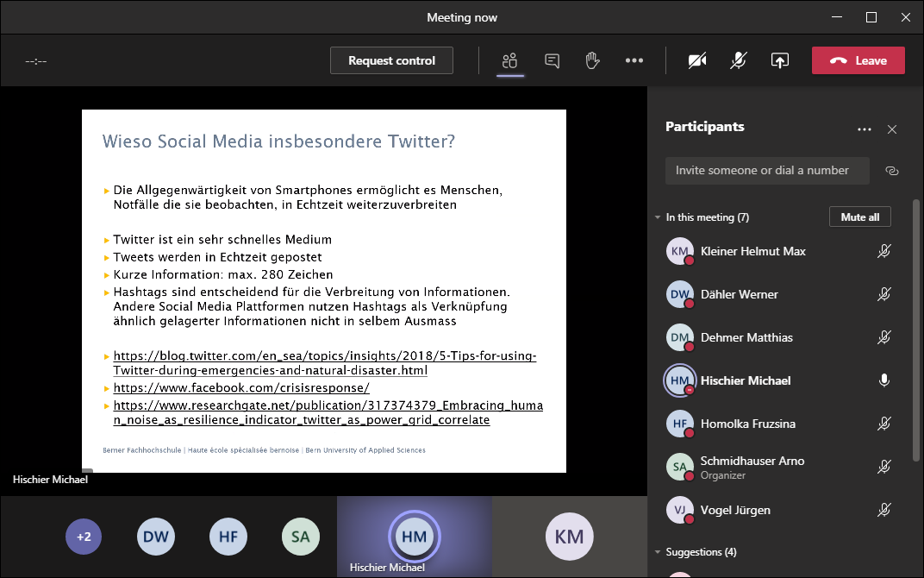Unmute your microphone in toolbar
The image size is (924, 578).
click(739, 60)
